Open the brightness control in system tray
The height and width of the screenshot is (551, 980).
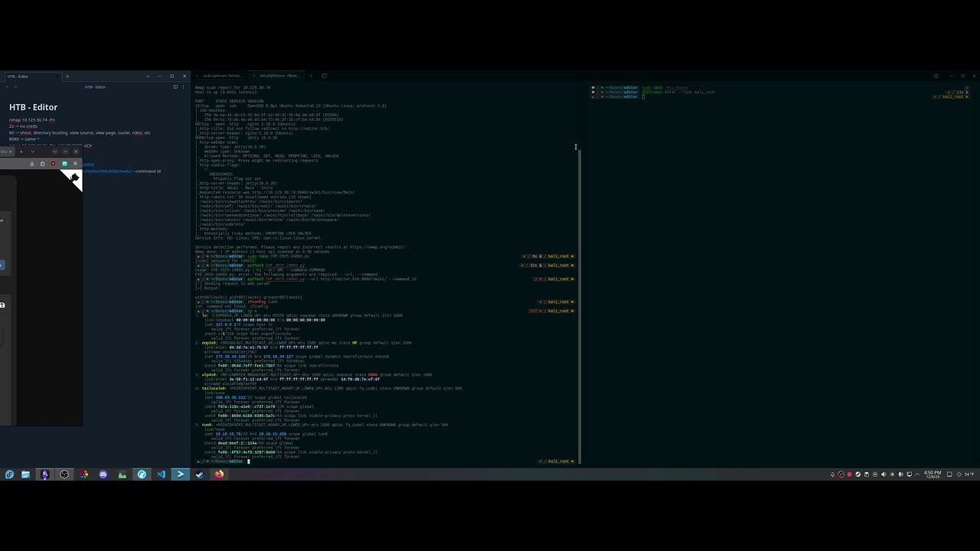[x=892, y=474]
